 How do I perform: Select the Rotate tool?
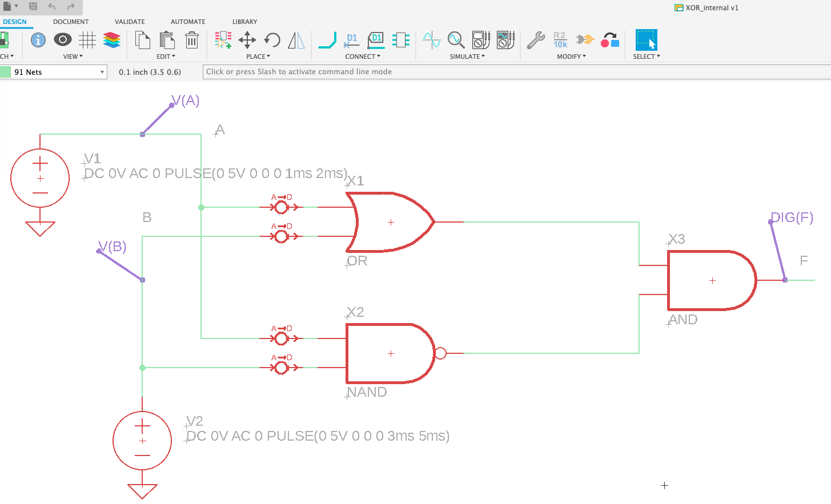[271, 40]
